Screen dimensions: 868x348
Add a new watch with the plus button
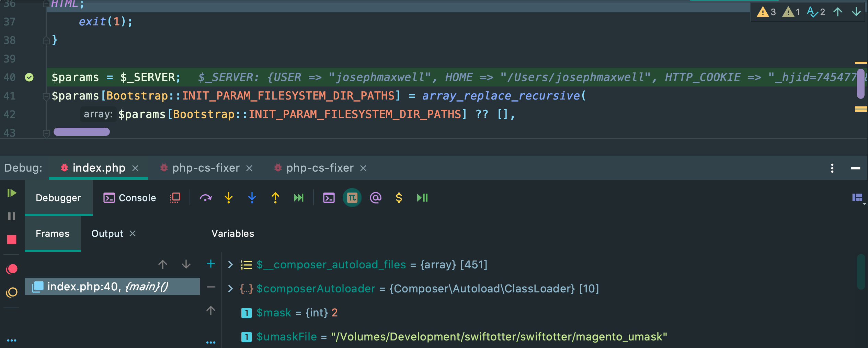(x=210, y=264)
